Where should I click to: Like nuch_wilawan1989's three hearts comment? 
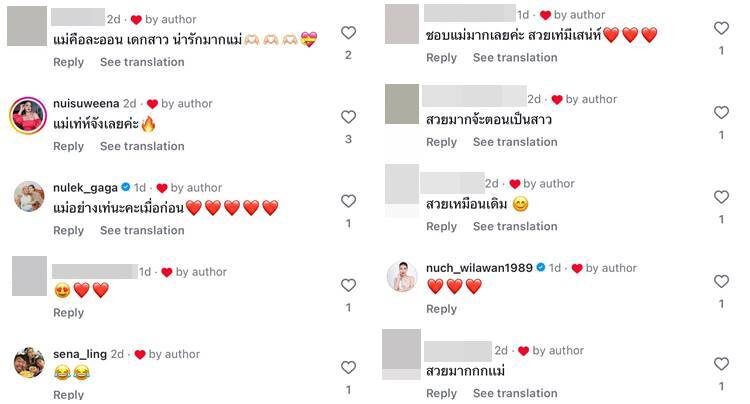pyautogui.click(x=721, y=281)
